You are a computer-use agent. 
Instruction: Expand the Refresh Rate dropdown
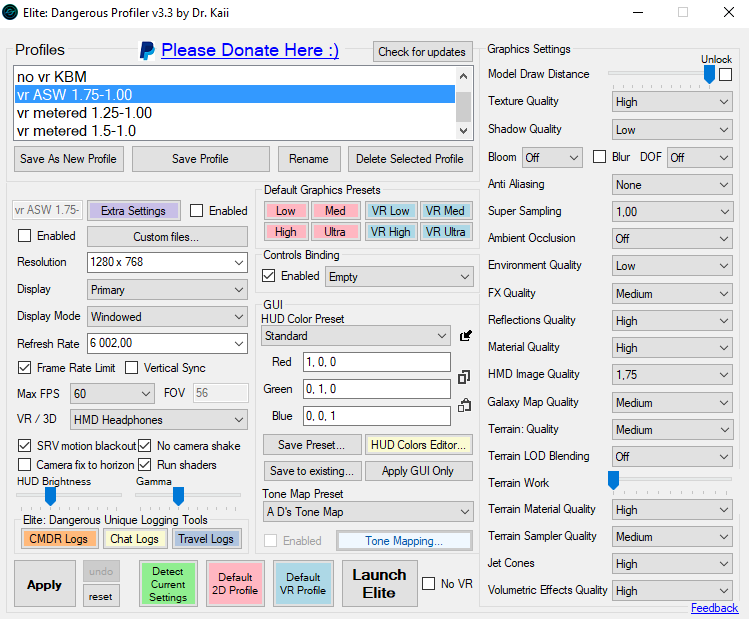click(x=167, y=343)
